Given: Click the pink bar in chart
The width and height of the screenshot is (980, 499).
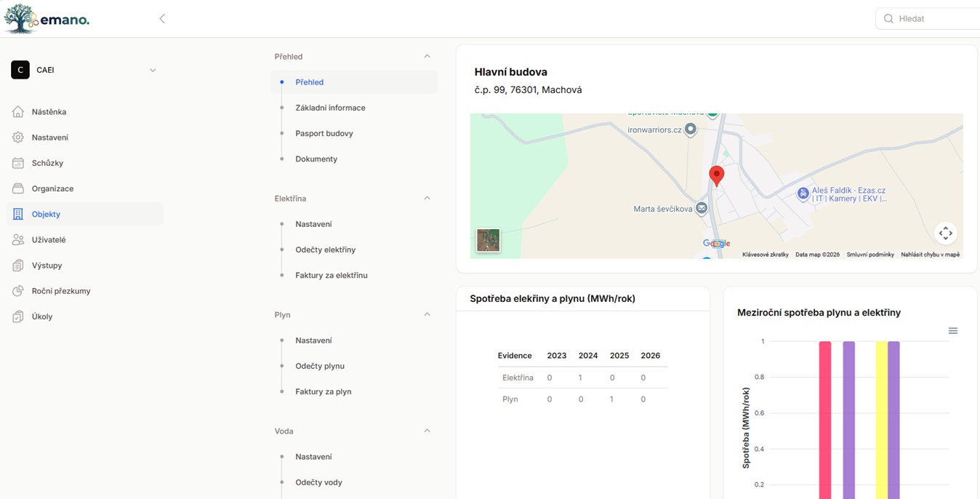Looking at the screenshot, I should coord(825,420).
